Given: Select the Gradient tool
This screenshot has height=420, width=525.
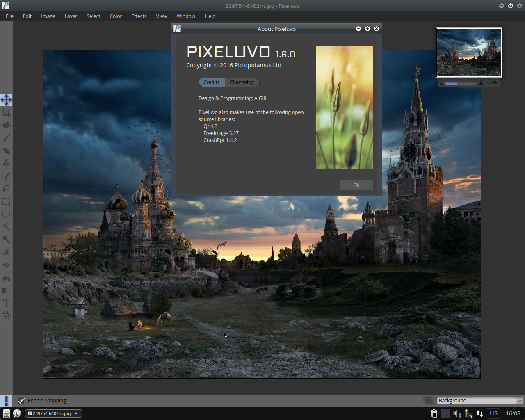Looking at the screenshot, I should tap(6, 290).
